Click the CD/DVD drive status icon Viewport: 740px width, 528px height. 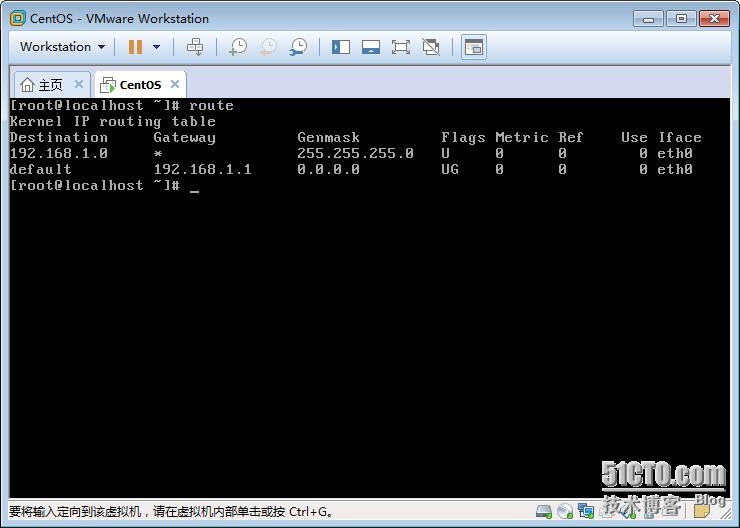564,511
